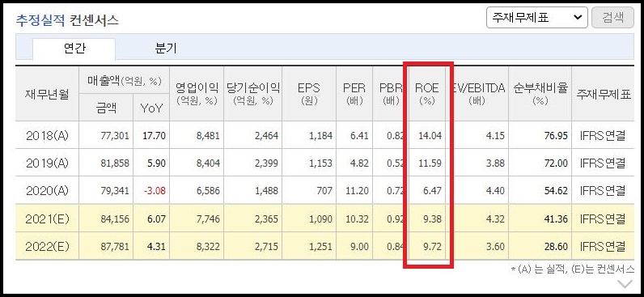Click ROE value 9.38
The image size is (644, 297).
coord(432,219)
